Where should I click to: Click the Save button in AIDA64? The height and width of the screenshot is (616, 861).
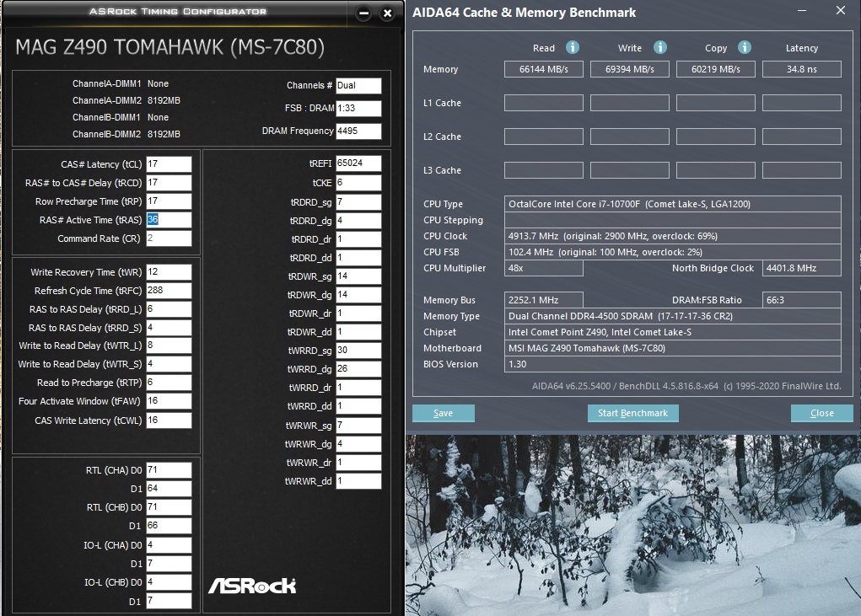pyautogui.click(x=443, y=413)
